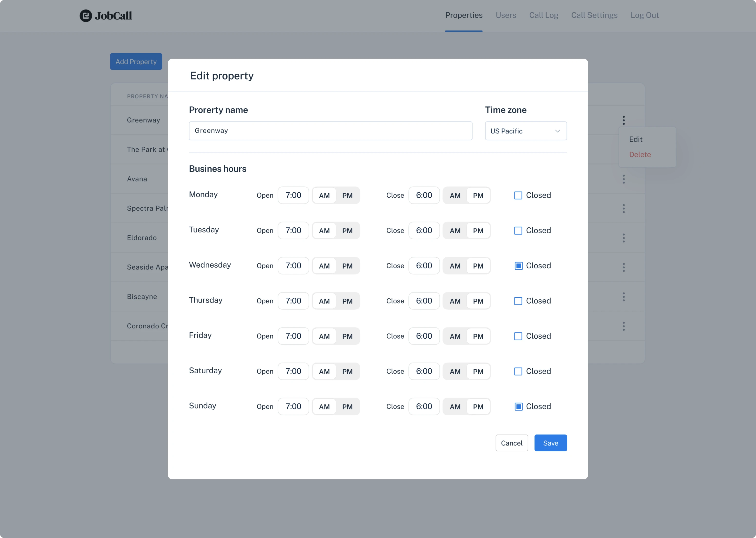
Task: Uncheck the Sunday Closed checkbox
Action: tap(518, 406)
